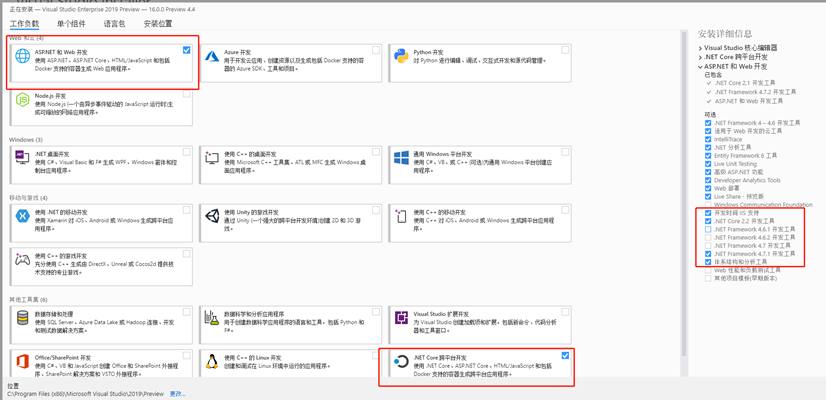
Task: Uncheck the .NET 分析工具 checkbox
Action: click(x=708, y=148)
